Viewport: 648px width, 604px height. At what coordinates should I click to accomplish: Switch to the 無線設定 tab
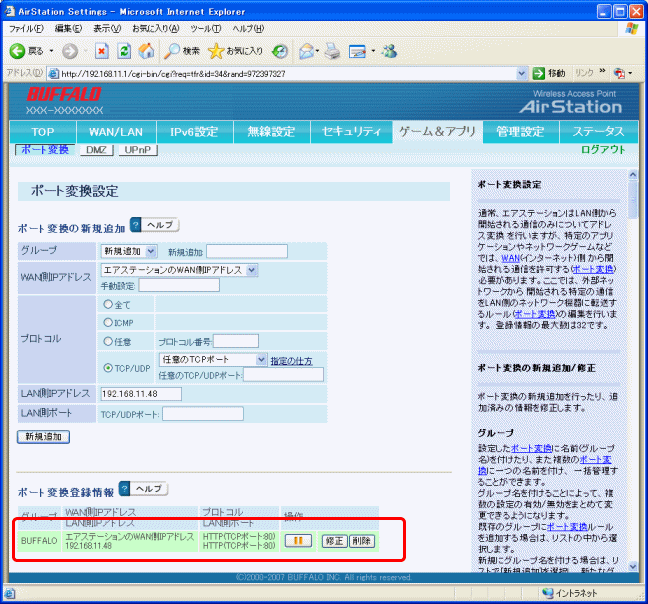coord(271,132)
